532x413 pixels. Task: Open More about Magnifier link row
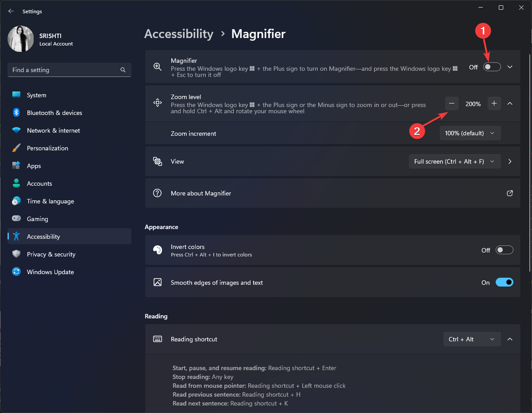pyautogui.click(x=333, y=193)
